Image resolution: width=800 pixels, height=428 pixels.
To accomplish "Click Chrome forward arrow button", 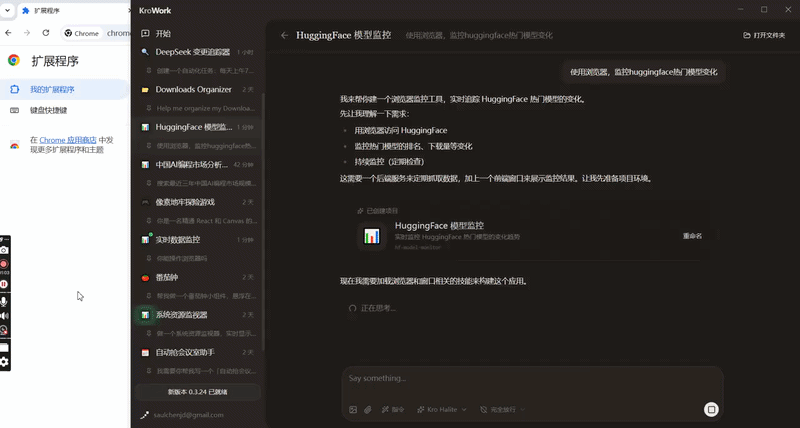I will [27, 33].
